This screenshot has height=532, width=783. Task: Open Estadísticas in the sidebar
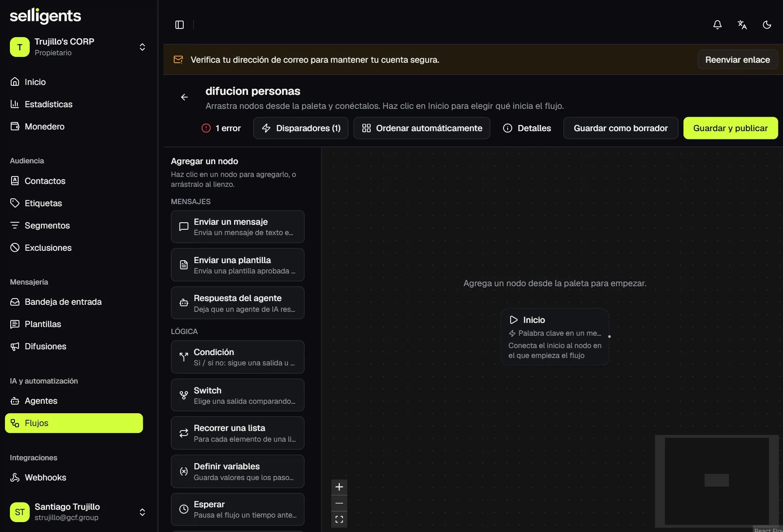74,104
